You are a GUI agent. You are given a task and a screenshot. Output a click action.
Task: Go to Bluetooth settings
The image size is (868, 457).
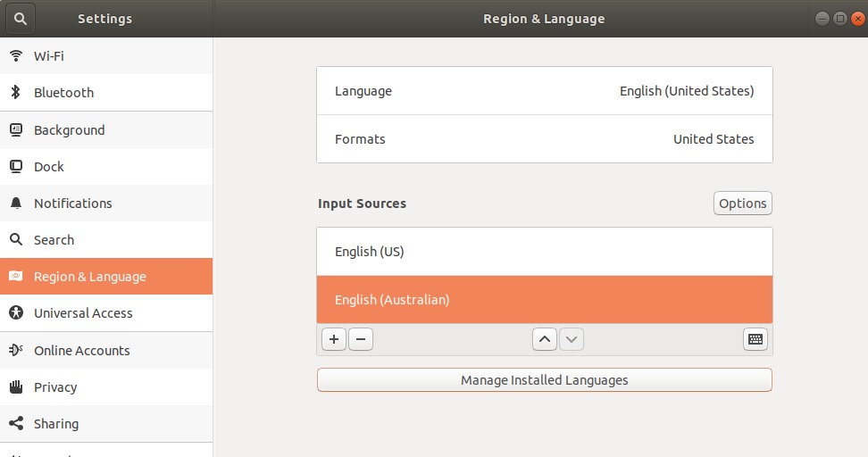106,93
